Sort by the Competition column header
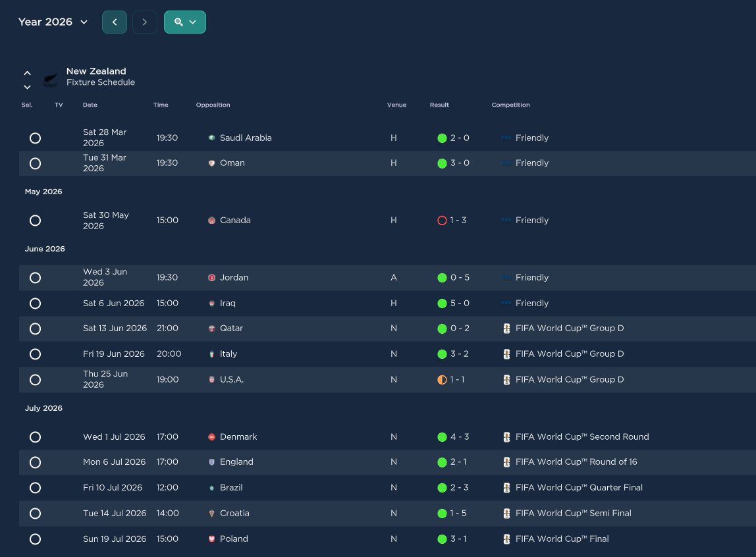This screenshot has width=756, height=557. 510,105
